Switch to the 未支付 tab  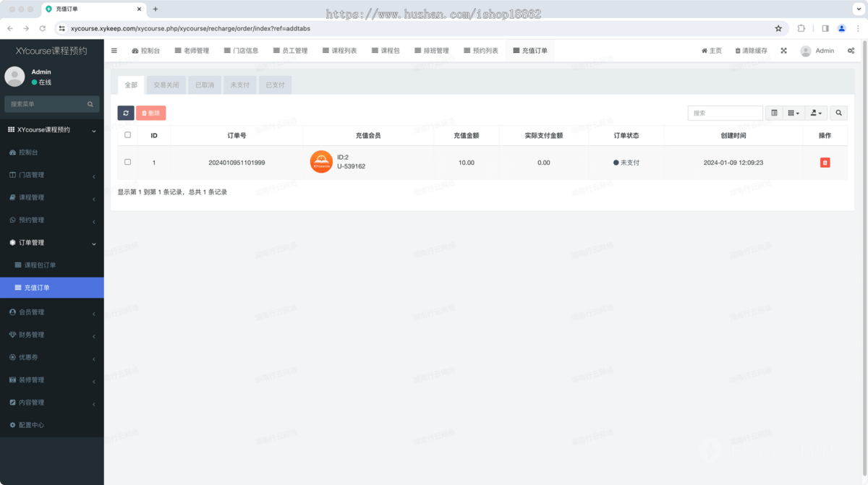[x=239, y=85]
